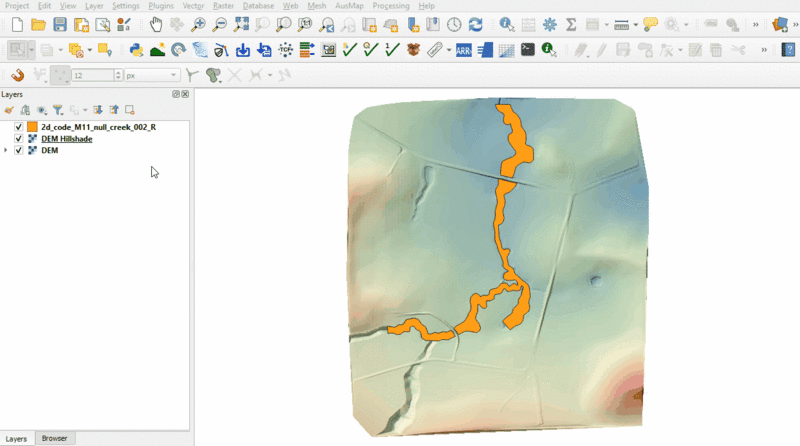
Task: Toggle the DEM layer checkbox
Action: [18, 150]
